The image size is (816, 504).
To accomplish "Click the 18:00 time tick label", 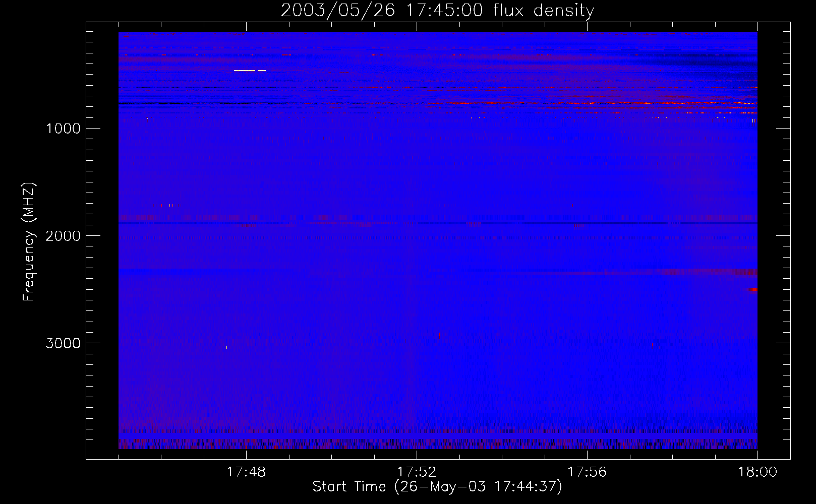I will [757, 472].
